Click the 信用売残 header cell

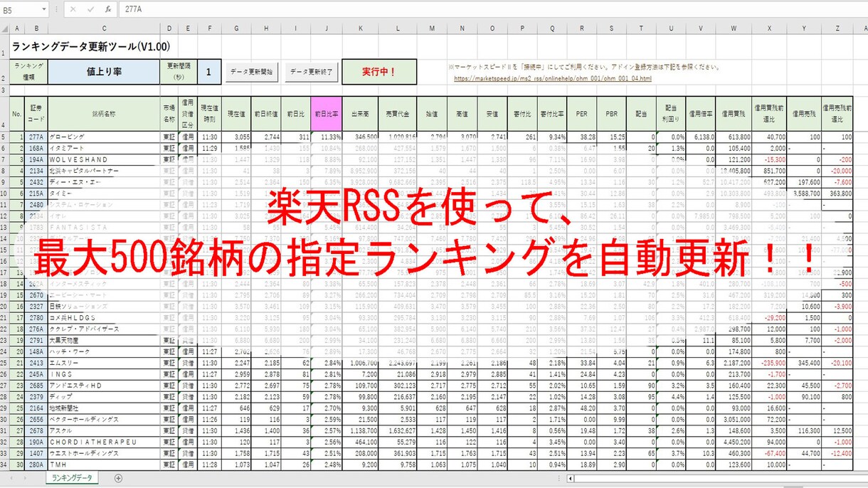coord(803,112)
